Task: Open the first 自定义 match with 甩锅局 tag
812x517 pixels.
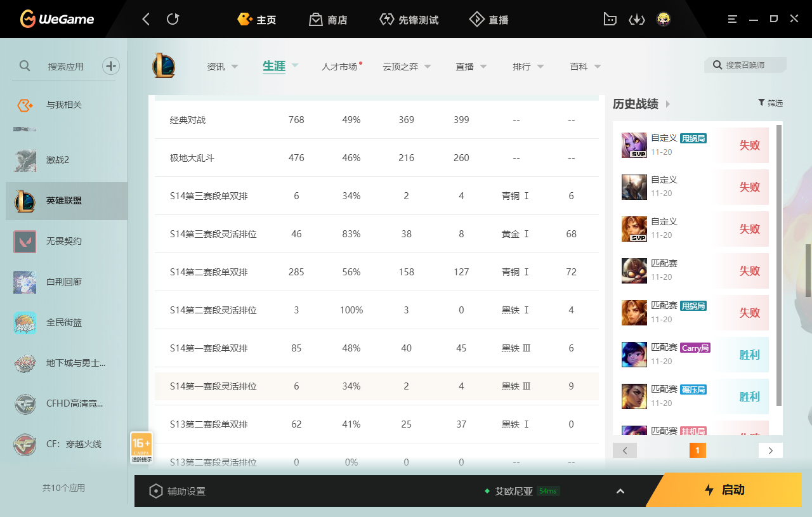Action: 695,145
